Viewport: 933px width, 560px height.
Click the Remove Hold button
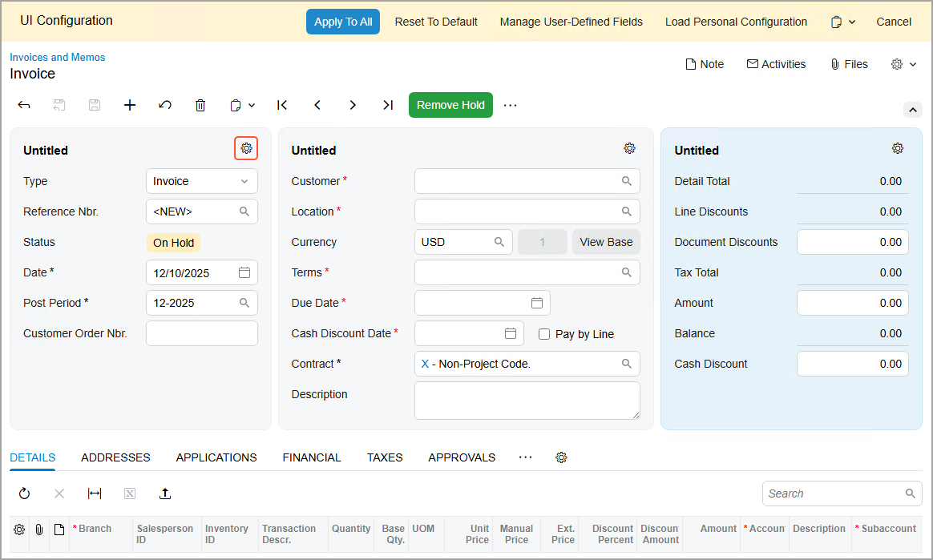coord(450,105)
